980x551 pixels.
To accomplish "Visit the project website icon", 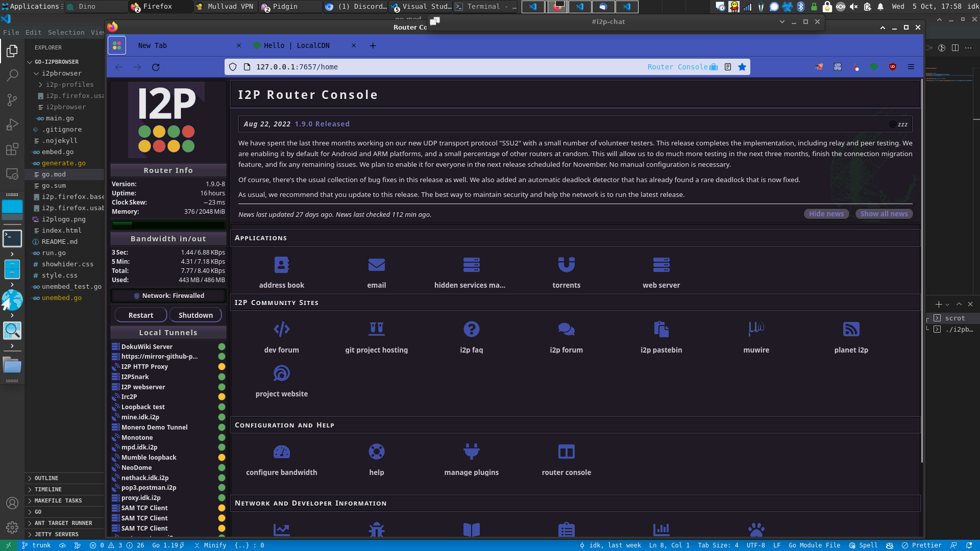I will 281,373.
